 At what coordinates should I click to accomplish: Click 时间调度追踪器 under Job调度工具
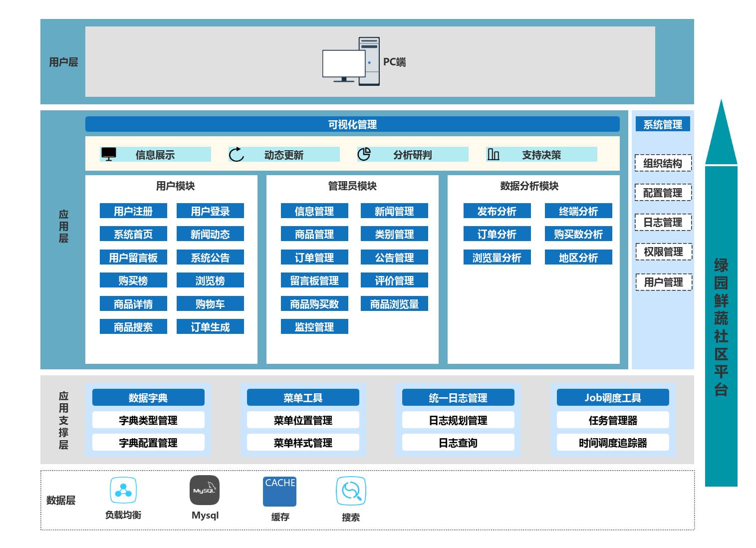pyautogui.click(x=613, y=443)
